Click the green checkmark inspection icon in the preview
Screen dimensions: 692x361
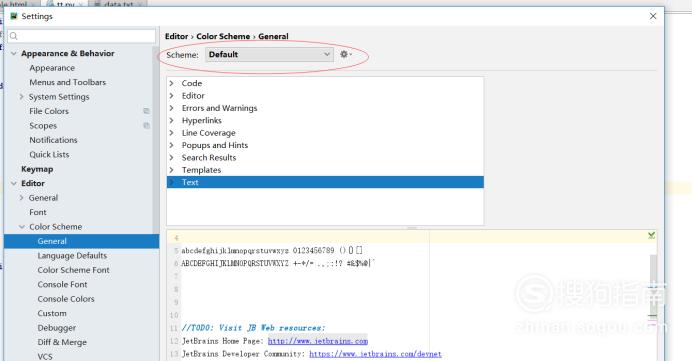coord(651,235)
